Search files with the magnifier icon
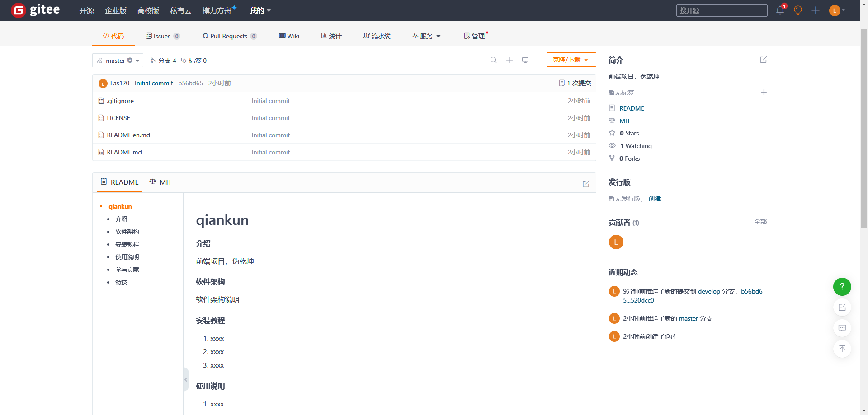Viewport: 868px width, 415px height. tap(494, 60)
